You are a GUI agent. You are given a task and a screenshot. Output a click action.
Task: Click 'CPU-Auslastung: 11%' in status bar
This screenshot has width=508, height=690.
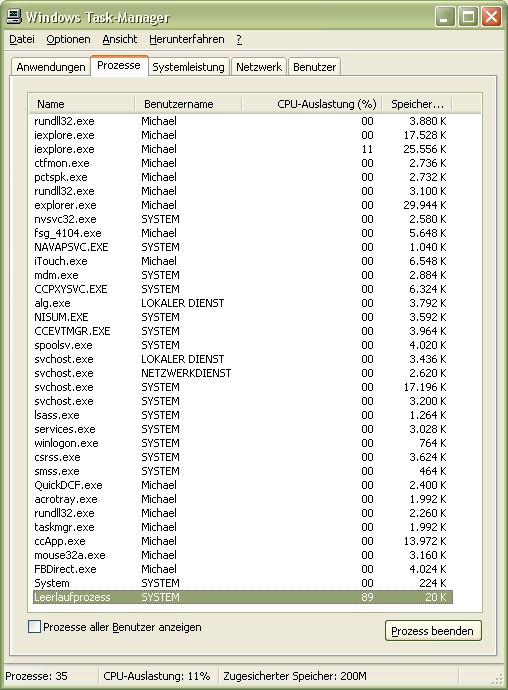click(157, 675)
